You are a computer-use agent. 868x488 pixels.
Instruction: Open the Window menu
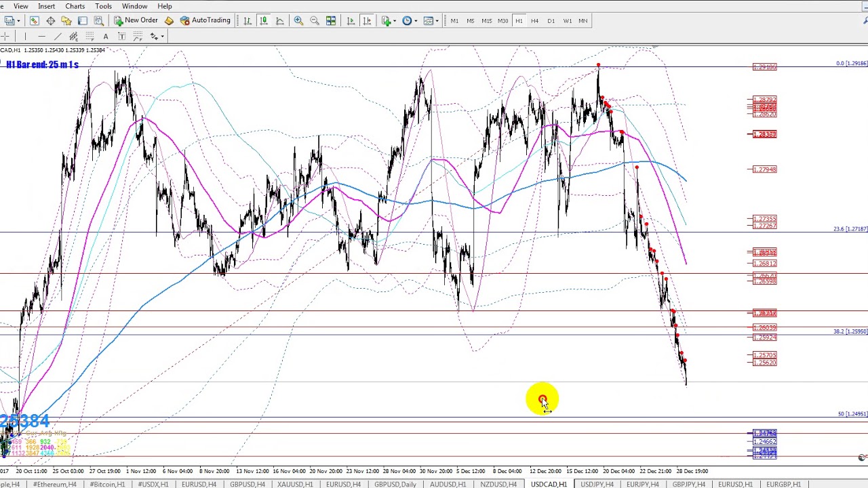click(135, 6)
